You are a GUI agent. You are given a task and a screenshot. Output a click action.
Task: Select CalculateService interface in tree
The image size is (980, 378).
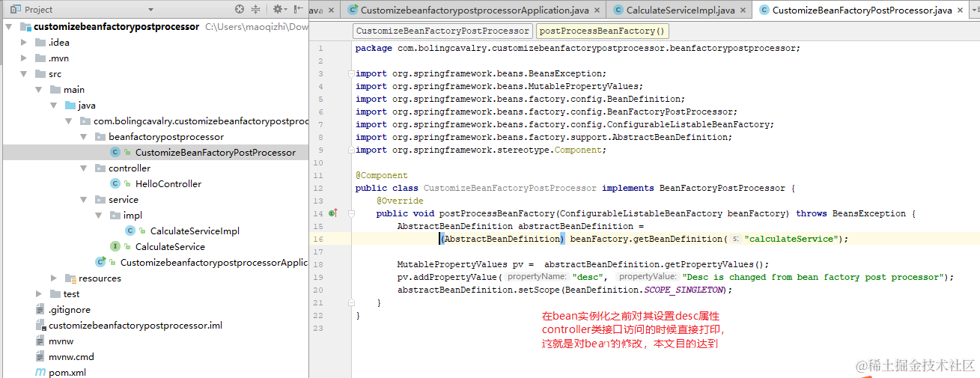[x=170, y=246]
